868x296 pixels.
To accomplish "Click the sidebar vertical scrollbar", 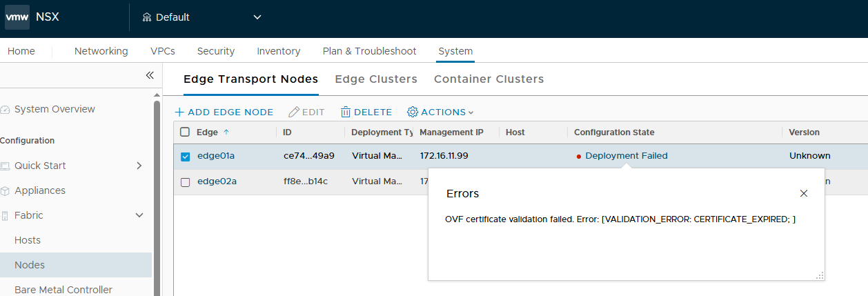I will tap(157, 199).
